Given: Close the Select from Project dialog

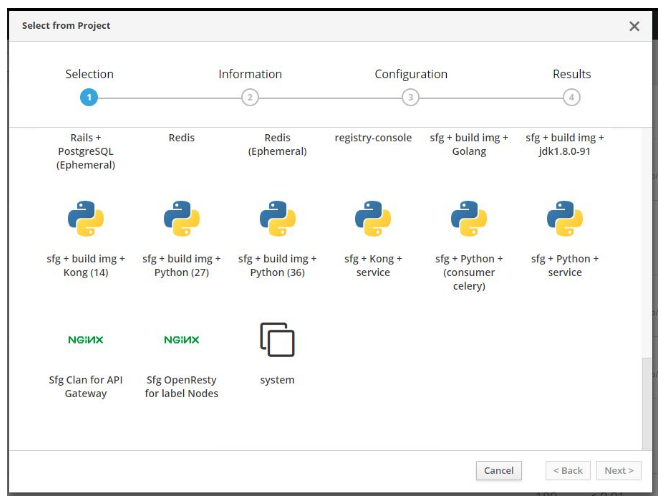Looking at the screenshot, I should pos(634,26).
